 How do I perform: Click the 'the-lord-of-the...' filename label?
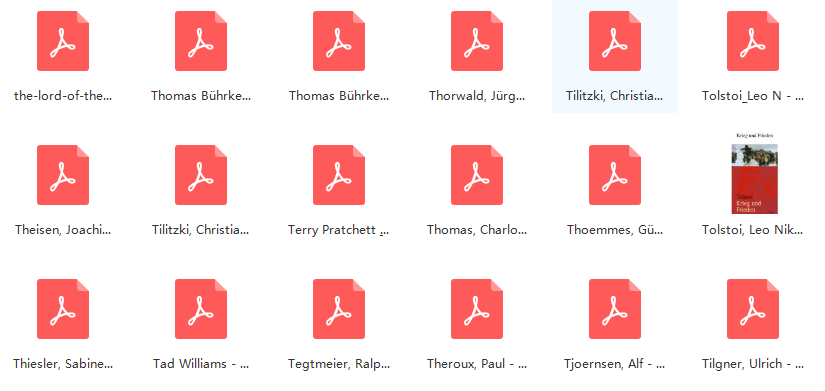(x=63, y=96)
